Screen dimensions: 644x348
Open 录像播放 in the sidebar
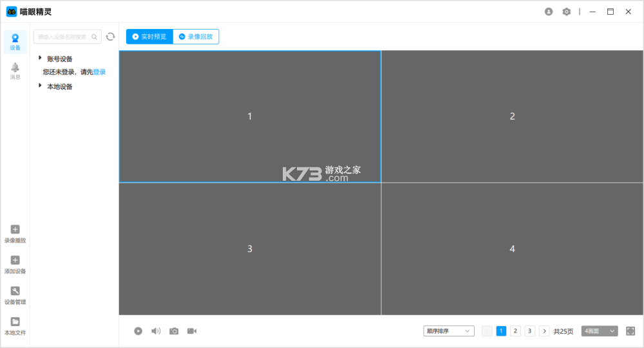(15, 234)
